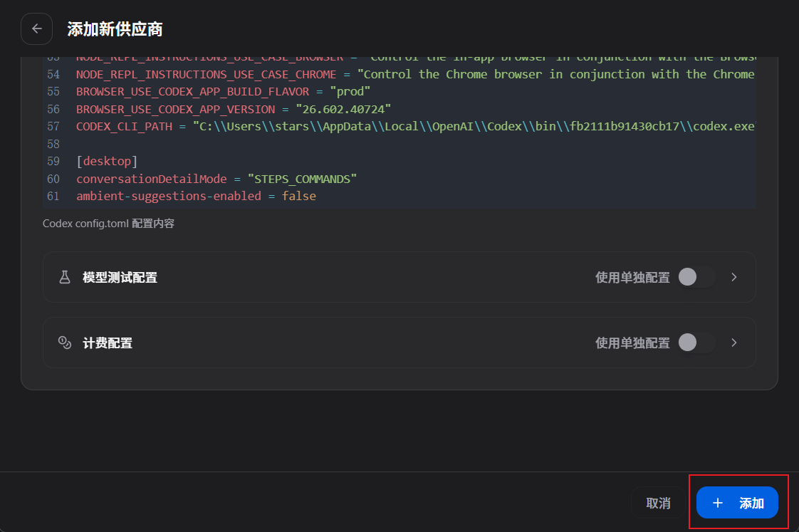799x532 pixels.
Task: Click line number 61 in the gutter
Action: pos(53,196)
